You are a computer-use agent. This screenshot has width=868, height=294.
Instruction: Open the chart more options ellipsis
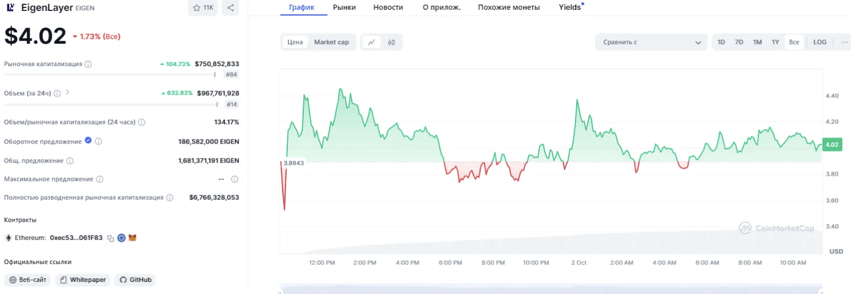[844, 42]
